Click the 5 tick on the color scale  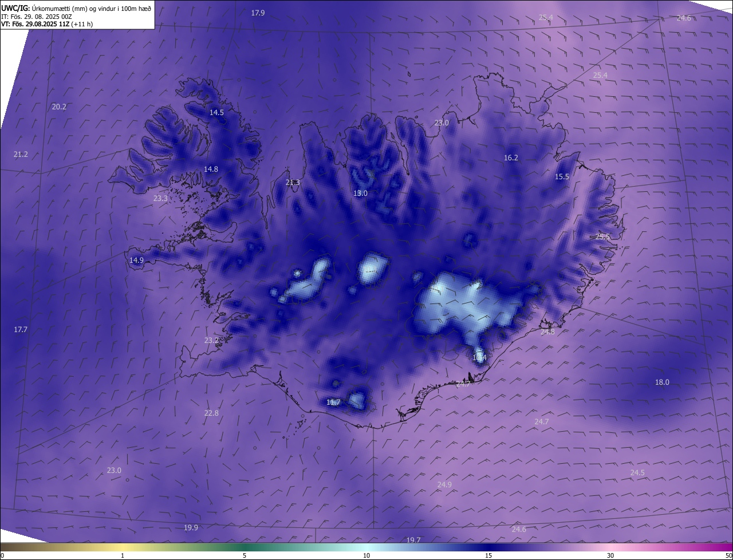tap(245, 555)
